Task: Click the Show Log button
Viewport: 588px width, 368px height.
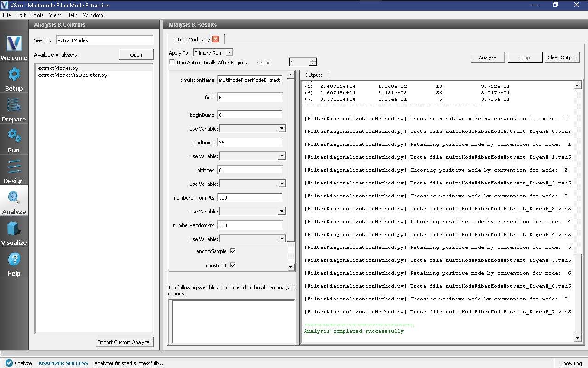Action: (x=571, y=363)
